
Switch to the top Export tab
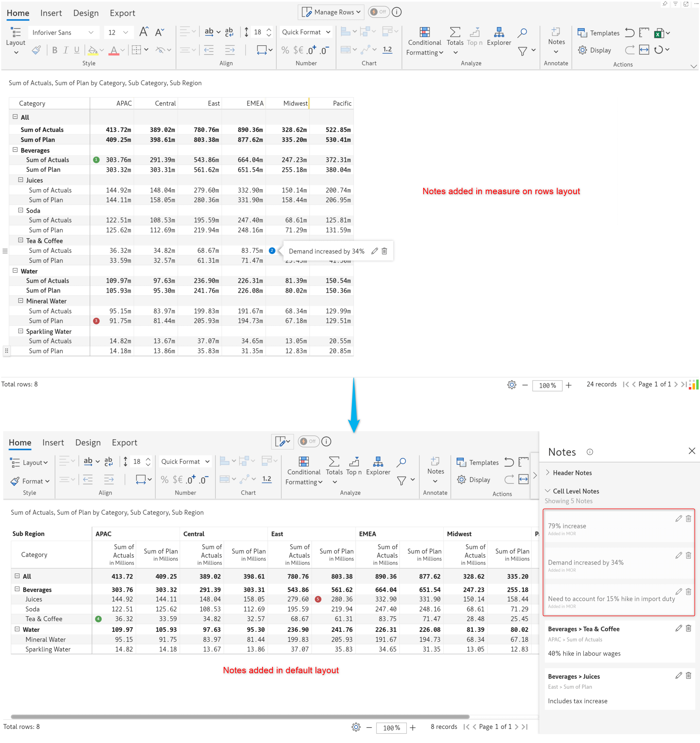coord(122,13)
